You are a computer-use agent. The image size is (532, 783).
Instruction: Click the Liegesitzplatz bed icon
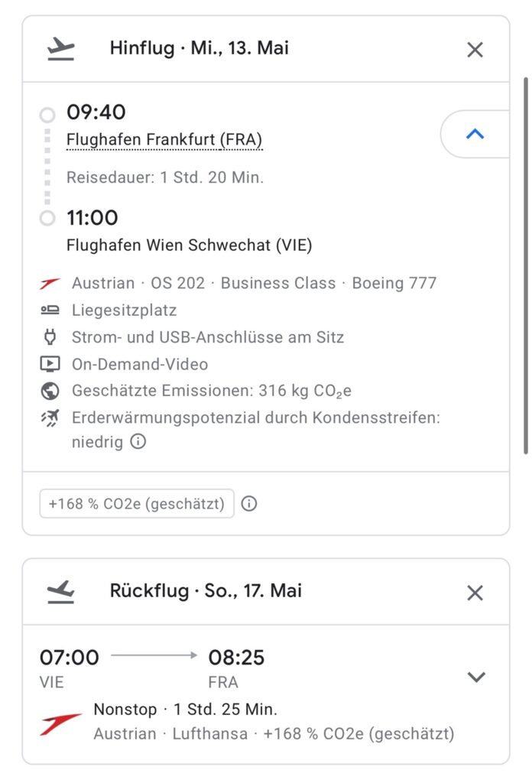pyautogui.click(x=50, y=310)
